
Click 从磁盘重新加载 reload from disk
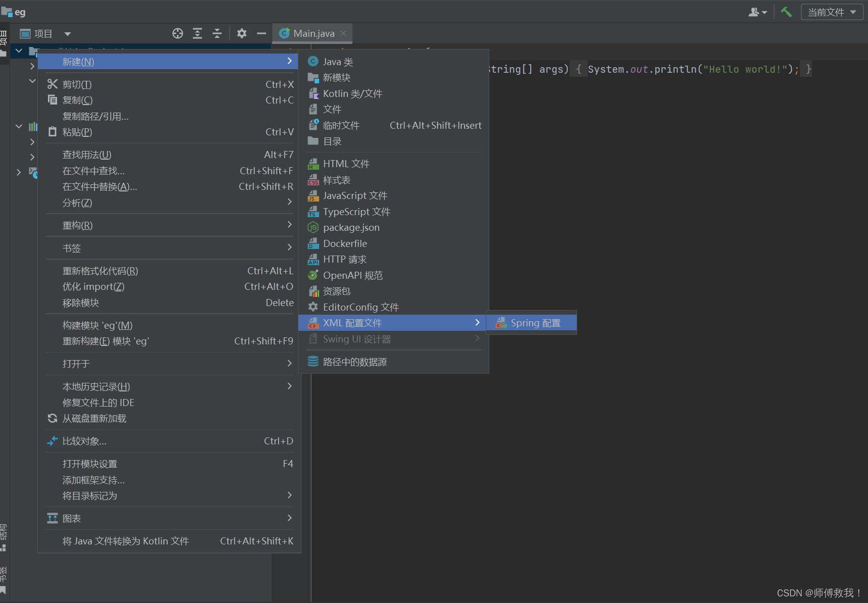169,418
